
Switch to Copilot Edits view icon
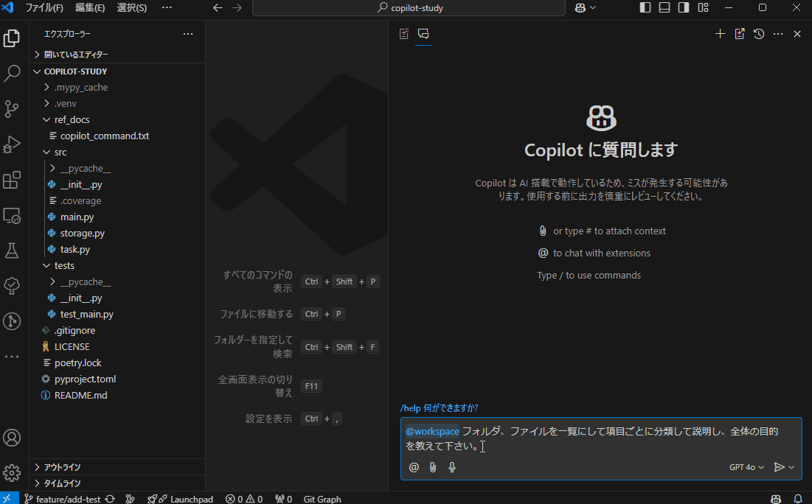(x=404, y=34)
